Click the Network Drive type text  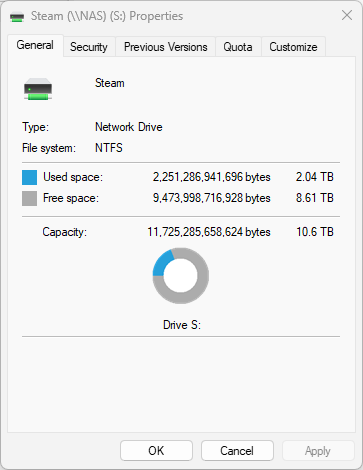[x=129, y=127]
